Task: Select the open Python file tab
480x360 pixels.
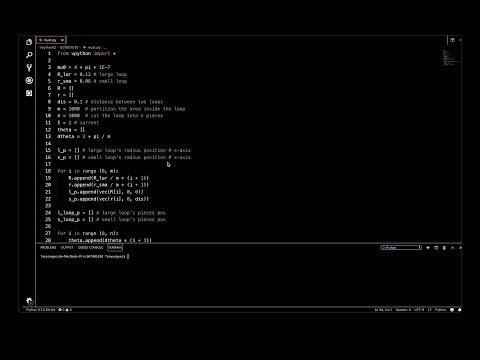Action: coord(51,40)
